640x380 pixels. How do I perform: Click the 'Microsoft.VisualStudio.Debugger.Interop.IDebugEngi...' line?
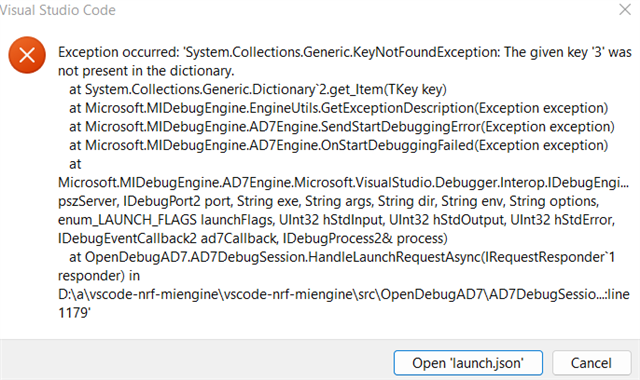click(x=343, y=182)
